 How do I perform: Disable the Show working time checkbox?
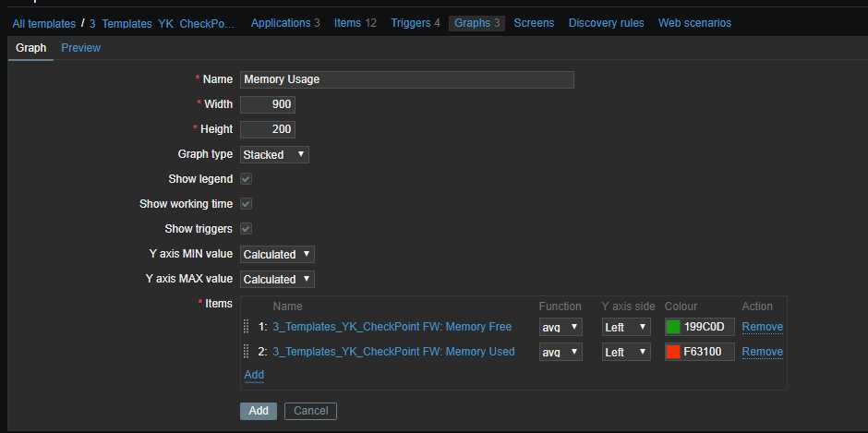point(247,204)
